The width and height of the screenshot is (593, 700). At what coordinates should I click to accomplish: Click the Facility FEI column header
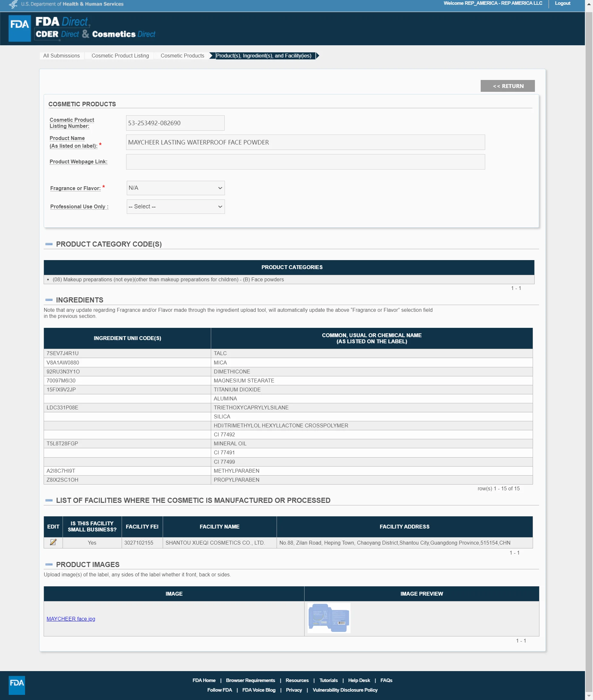[x=142, y=527]
